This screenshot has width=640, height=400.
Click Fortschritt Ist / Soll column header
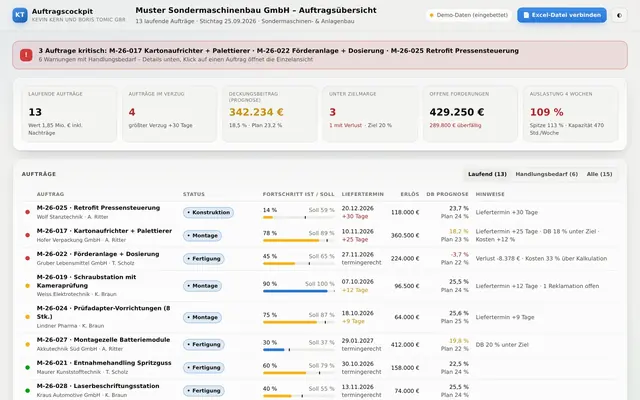click(298, 194)
